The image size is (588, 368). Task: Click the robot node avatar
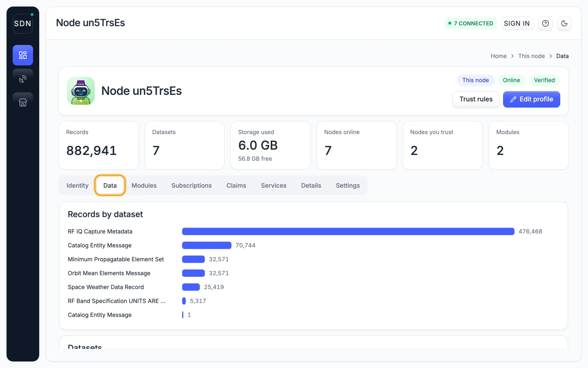[x=81, y=91]
